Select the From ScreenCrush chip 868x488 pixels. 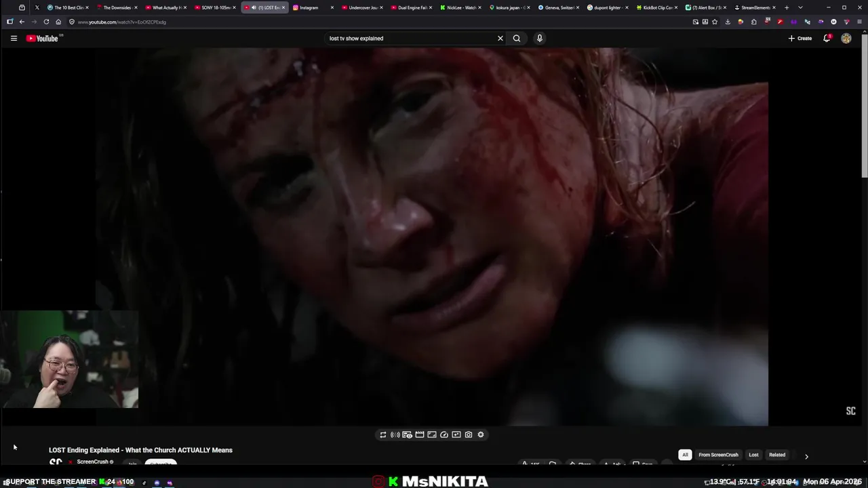point(718,455)
